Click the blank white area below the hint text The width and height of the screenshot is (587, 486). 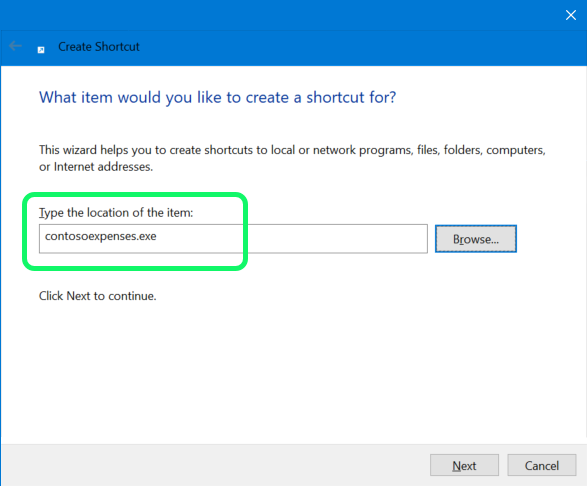(292, 371)
